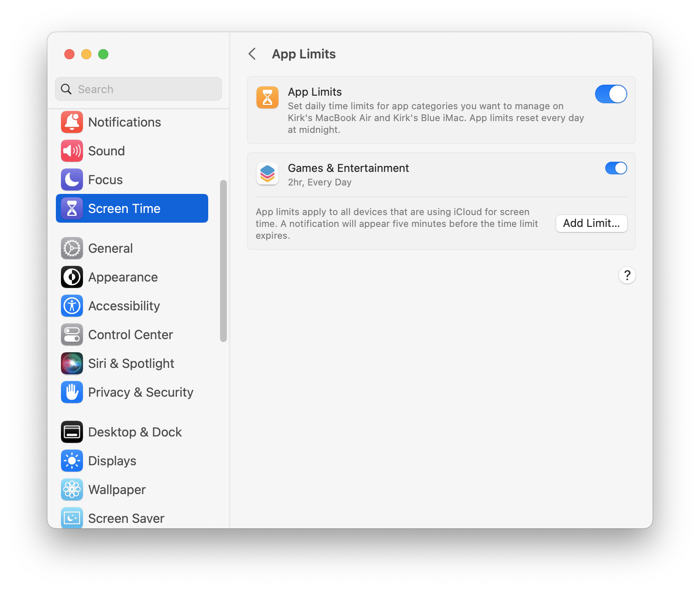Click the Screen Saver icon

[72, 518]
